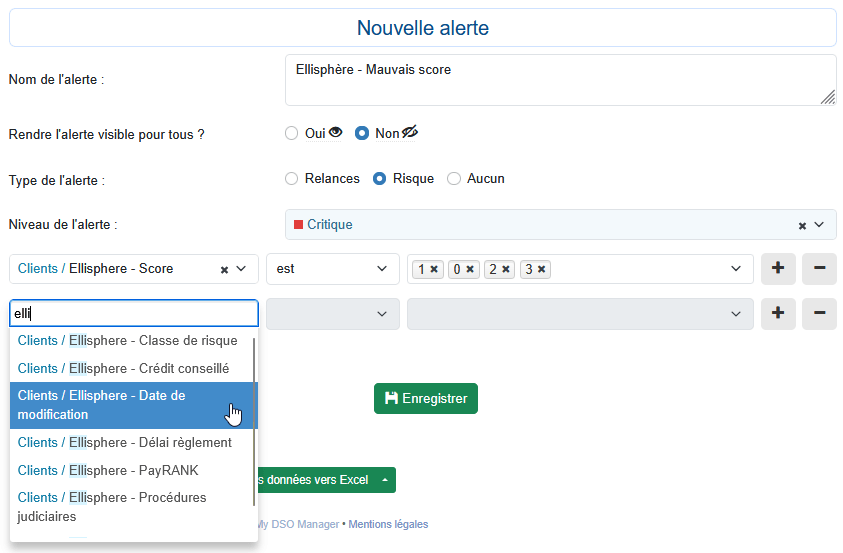
Task: Click the 'elli' search input field
Action: (134, 313)
